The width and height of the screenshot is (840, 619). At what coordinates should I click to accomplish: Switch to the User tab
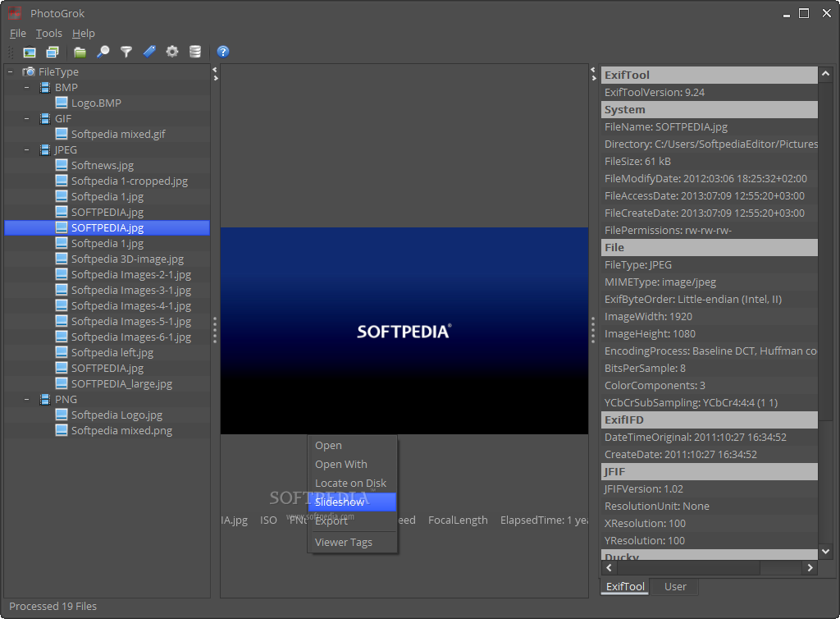click(675, 586)
